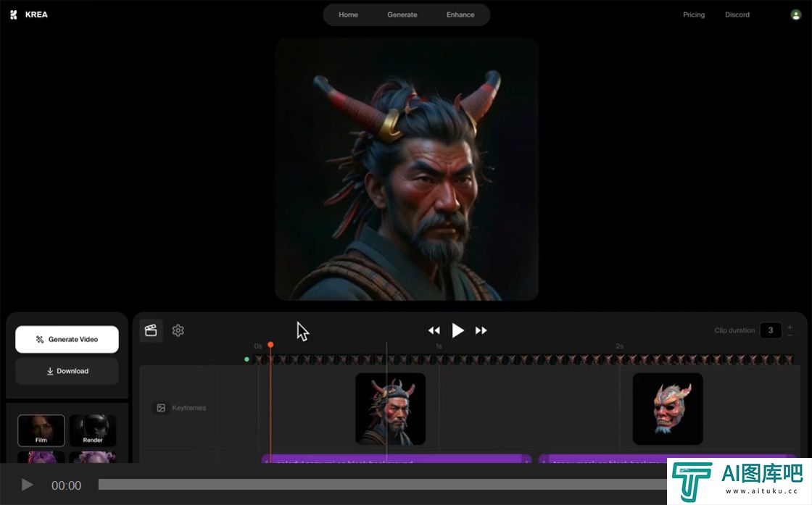Decrease clip duration with minus stepper
Viewport: 812px width, 505px height.
pyautogui.click(x=790, y=335)
